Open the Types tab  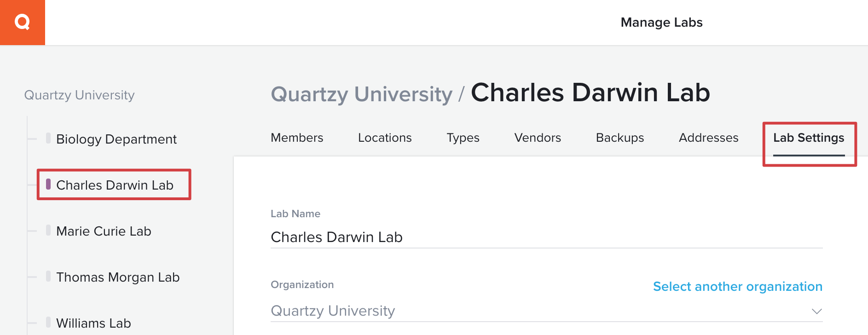[463, 138]
